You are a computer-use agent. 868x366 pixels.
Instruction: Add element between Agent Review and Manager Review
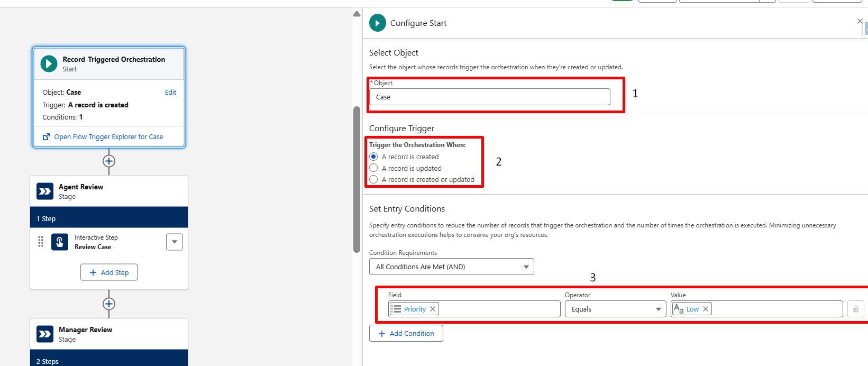click(109, 304)
